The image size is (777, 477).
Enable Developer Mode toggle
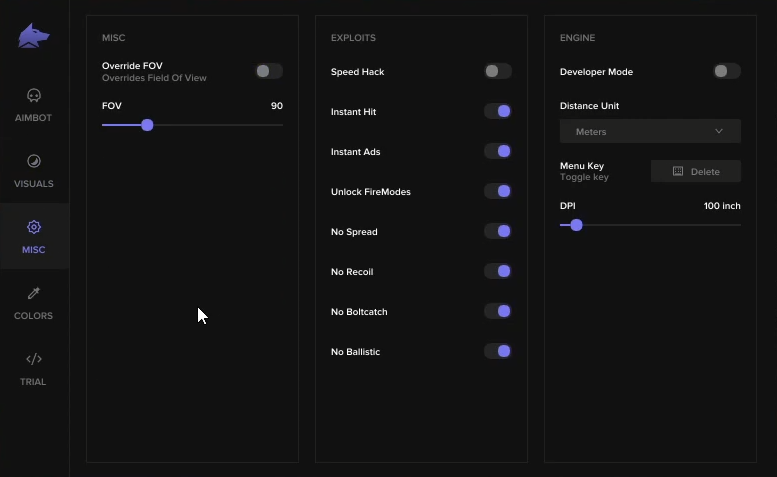(726, 71)
